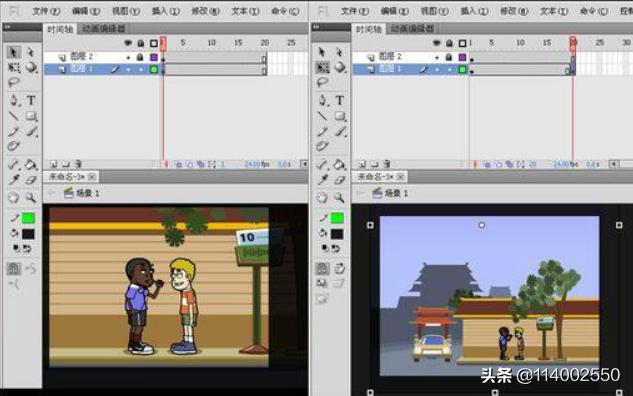Select the Zoom magnifier tool in left window
The height and width of the screenshot is (396, 633).
[31, 197]
